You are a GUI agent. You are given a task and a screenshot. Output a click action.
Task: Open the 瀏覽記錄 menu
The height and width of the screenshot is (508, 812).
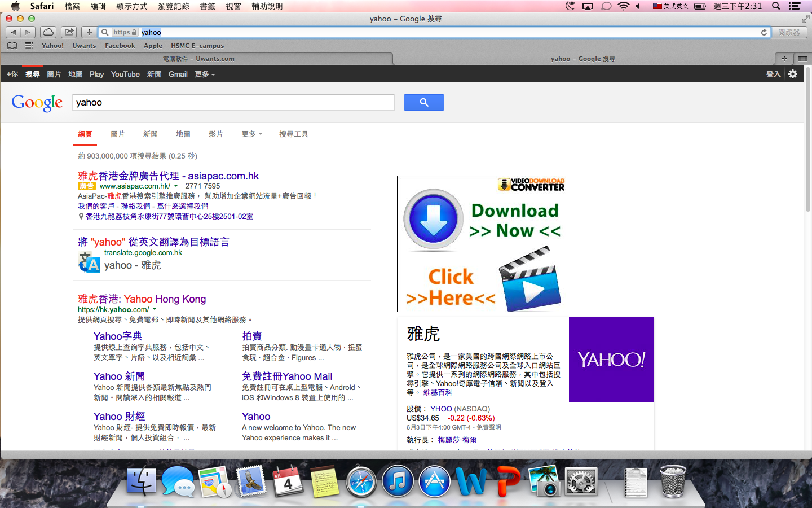(174, 6)
